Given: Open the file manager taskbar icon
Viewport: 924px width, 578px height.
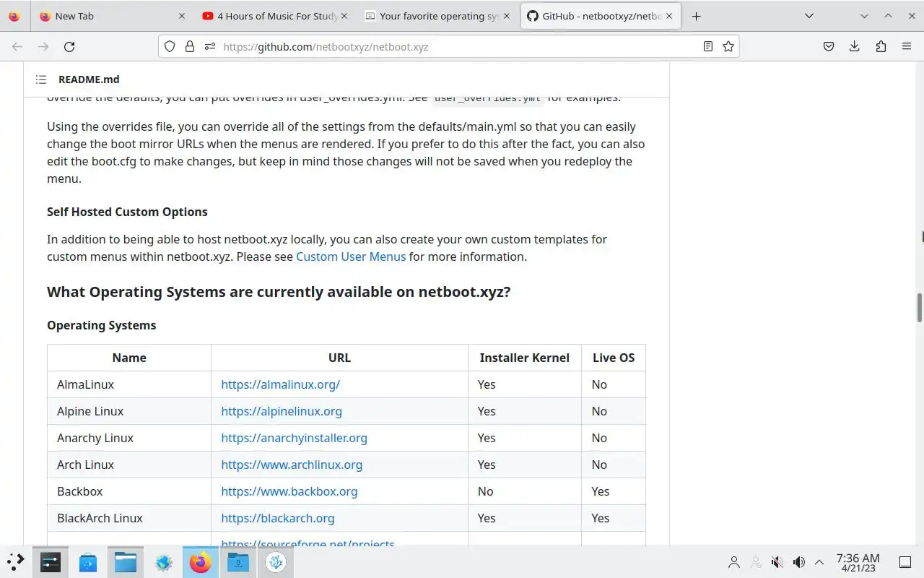Looking at the screenshot, I should point(126,561).
